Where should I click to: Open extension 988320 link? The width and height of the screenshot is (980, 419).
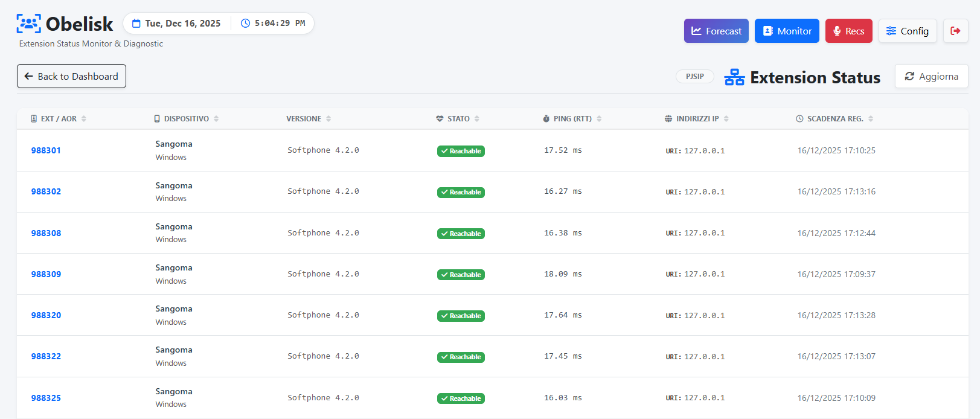click(46, 315)
